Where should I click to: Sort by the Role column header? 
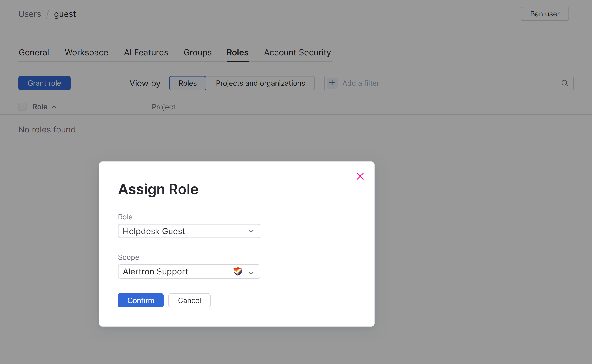[x=40, y=107]
